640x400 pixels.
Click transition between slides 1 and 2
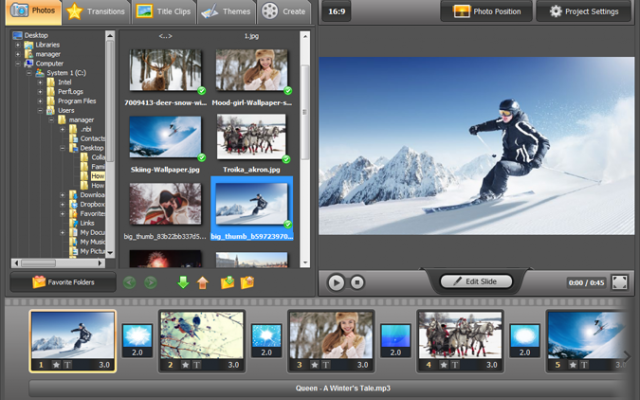click(137, 340)
